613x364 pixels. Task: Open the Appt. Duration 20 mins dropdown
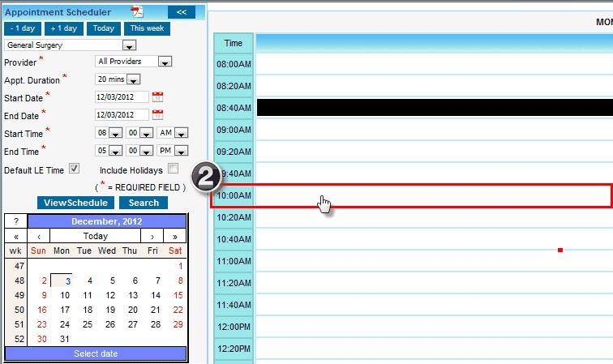134,79
